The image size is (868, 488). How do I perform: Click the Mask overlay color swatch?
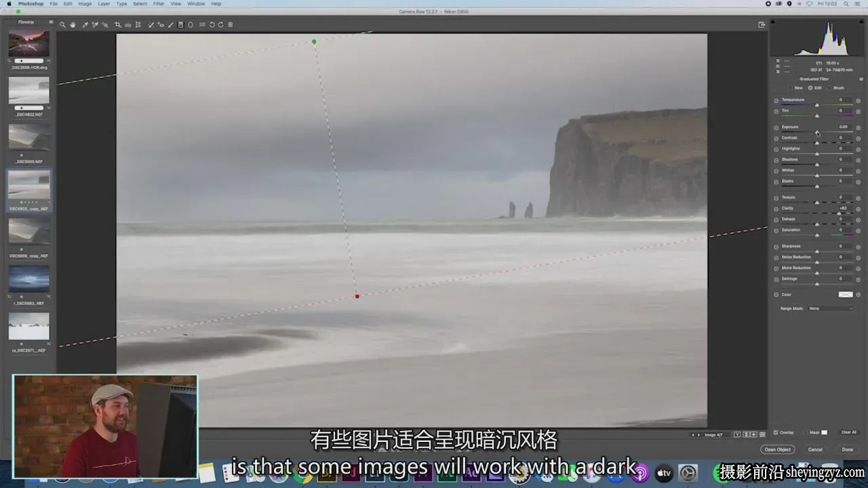pyautogui.click(x=825, y=432)
